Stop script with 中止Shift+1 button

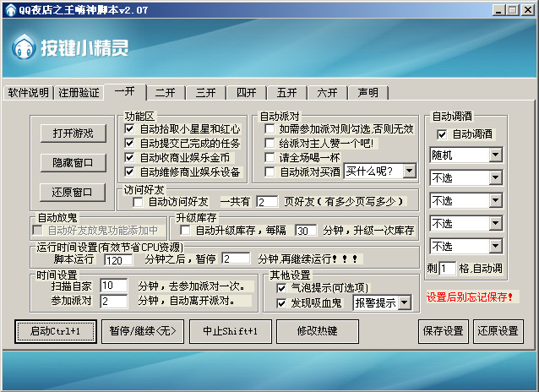click(x=231, y=331)
